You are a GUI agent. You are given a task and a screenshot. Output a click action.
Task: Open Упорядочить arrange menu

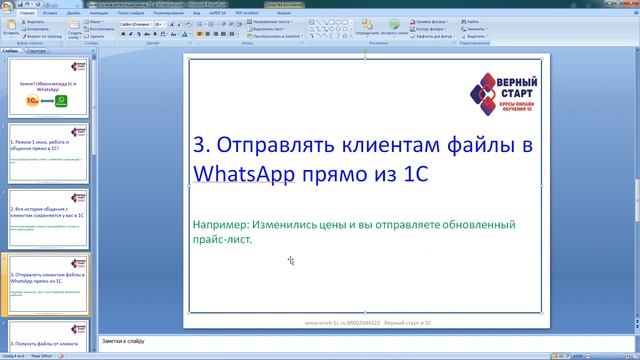point(367,29)
